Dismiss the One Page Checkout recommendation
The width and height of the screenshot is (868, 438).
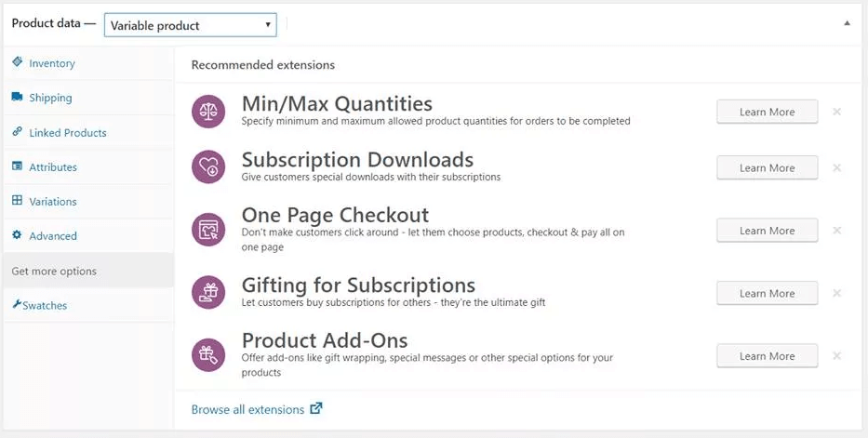[837, 230]
